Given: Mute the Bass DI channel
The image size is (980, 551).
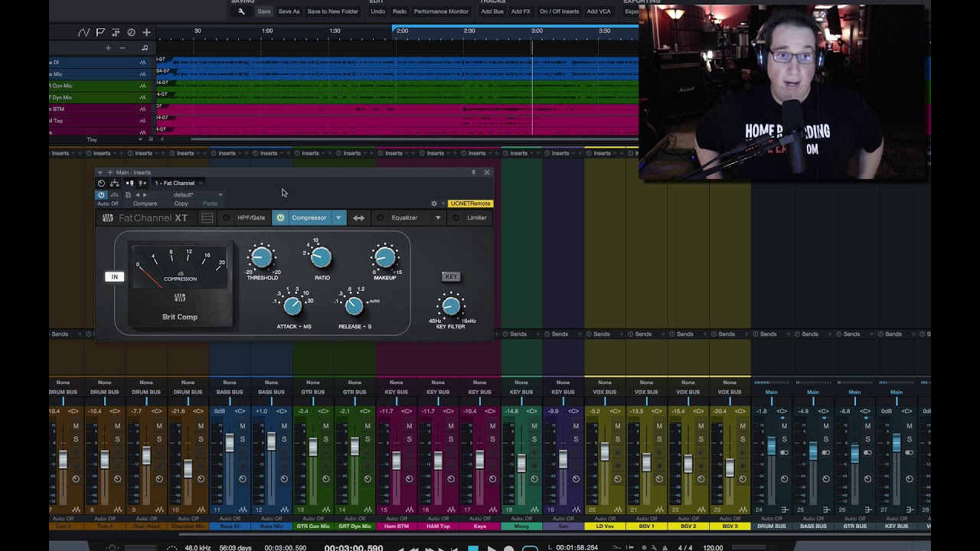Looking at the screenshot, I should click(x=243, y=425).
